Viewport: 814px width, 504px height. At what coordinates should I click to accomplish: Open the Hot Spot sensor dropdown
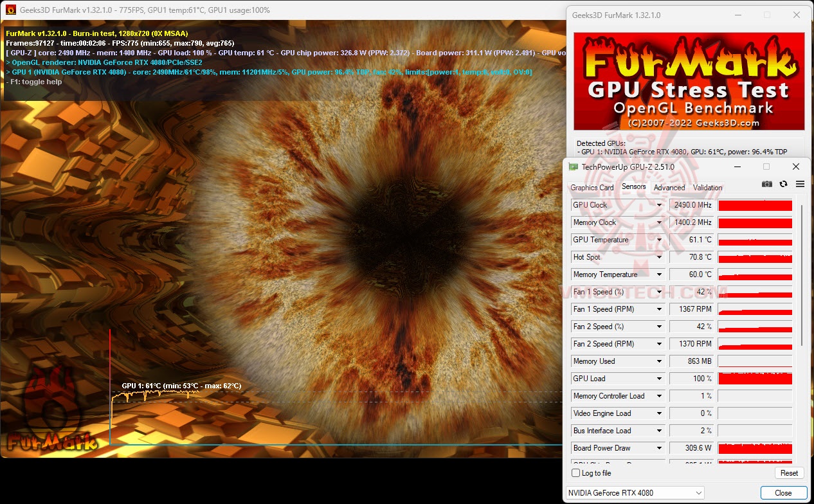(659, 257)
